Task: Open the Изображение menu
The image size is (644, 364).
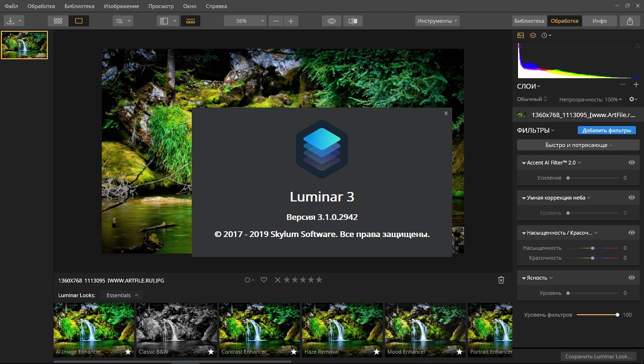Action: point(122,6)
